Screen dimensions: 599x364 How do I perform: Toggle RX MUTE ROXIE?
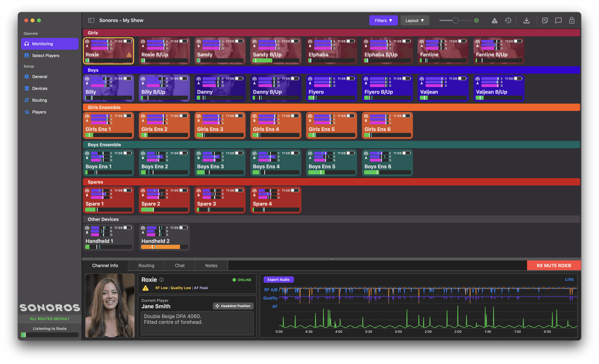554,265
